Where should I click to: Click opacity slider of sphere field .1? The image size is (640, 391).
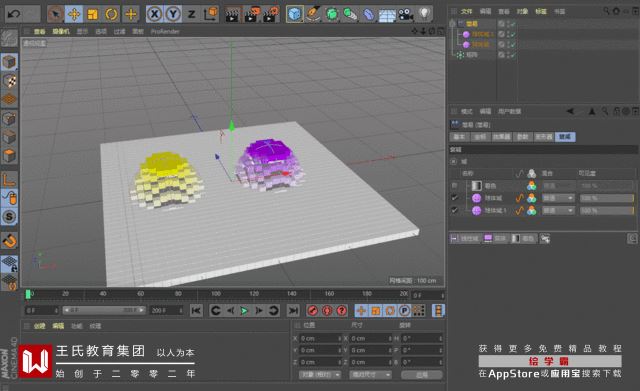pyautogui.click(x=607, y=211)
